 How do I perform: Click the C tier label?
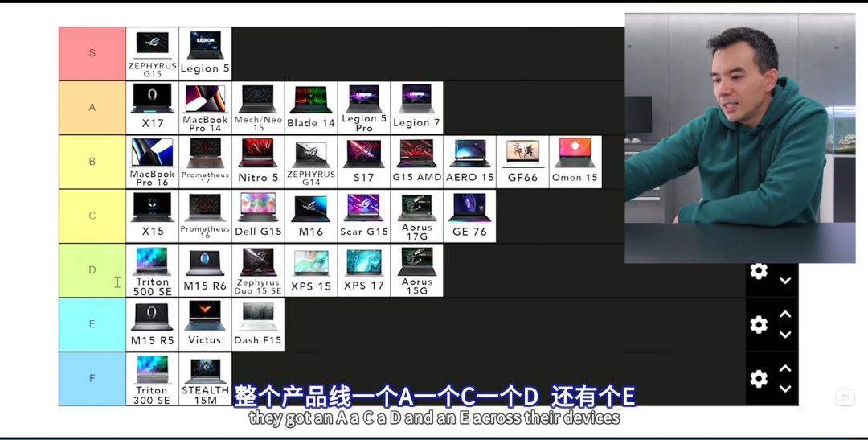click(92, 216)
